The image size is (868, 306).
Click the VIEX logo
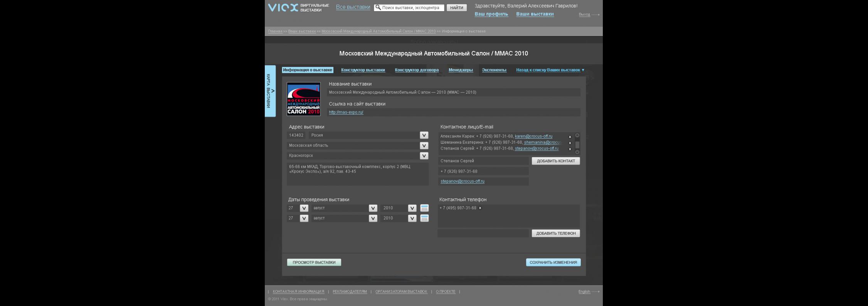pos(283,8)
